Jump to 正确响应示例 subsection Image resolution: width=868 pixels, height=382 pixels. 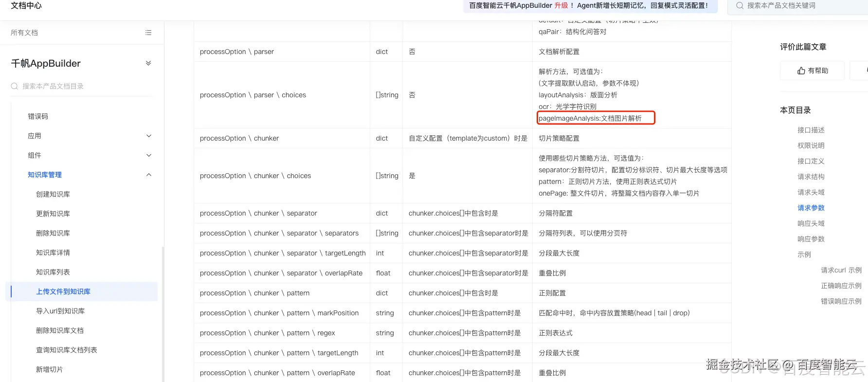pyautogui.click(x=841, y=286)
